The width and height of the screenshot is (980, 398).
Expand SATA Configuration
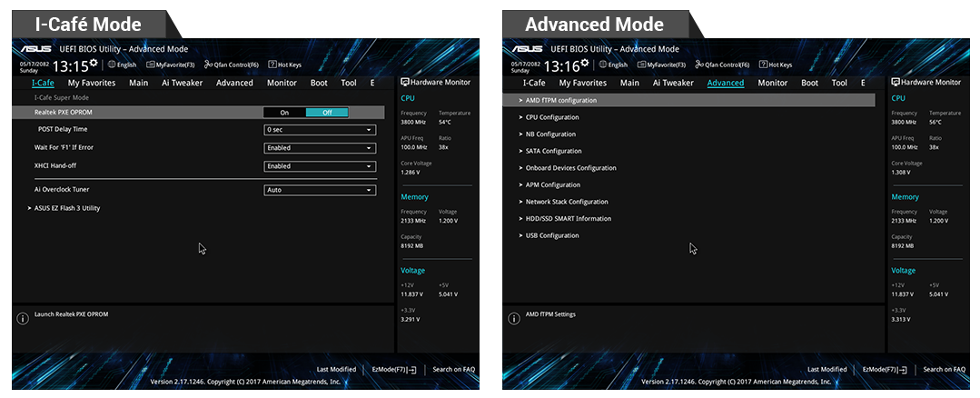[x=550, y=151]
